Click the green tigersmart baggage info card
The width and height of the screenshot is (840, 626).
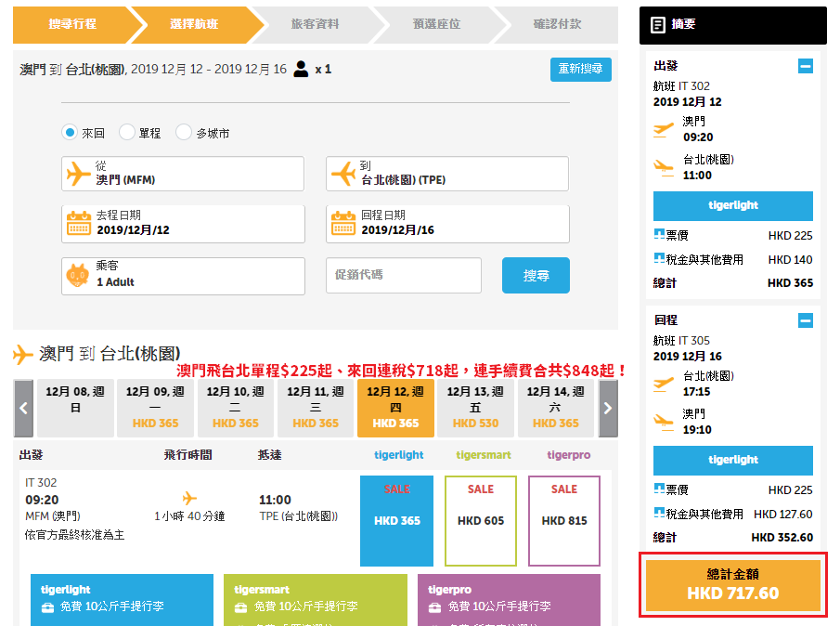pyautogui.click(x=316, y=600)
